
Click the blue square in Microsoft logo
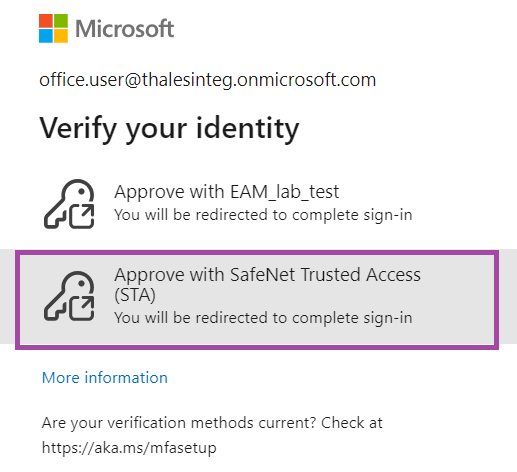[x=46, y=36]
